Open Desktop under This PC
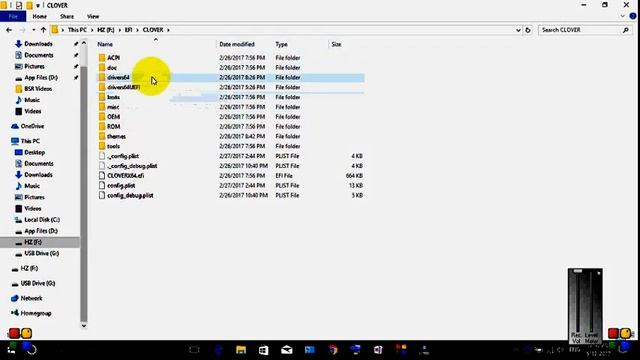Viewport: 640px width, 360px height. point(34,152)
